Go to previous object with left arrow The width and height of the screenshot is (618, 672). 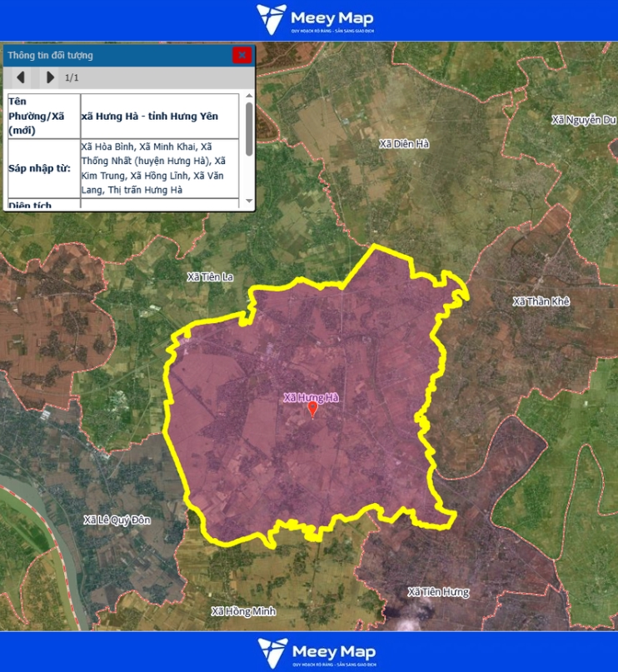(22, 77)
